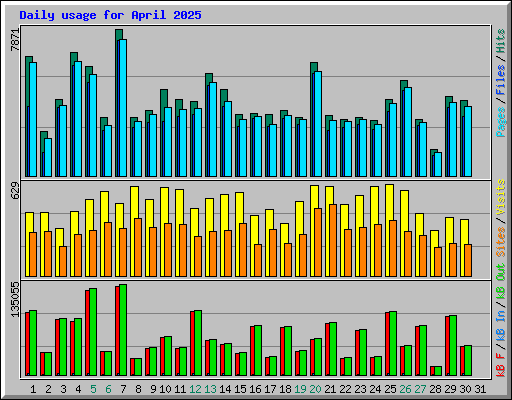Select day label 15 on the axis
Image resolution: width=512 pixels, height=400 pixels.
tap(240, 389)
